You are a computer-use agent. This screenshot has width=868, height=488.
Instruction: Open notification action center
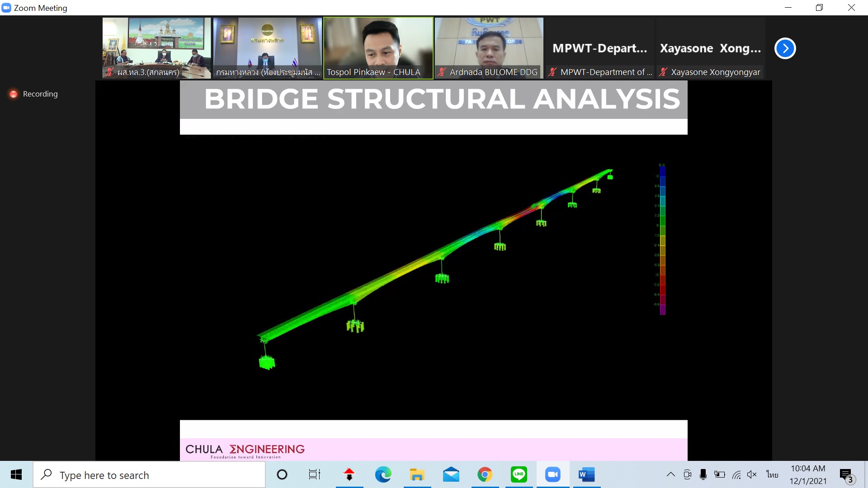[846, 475]
